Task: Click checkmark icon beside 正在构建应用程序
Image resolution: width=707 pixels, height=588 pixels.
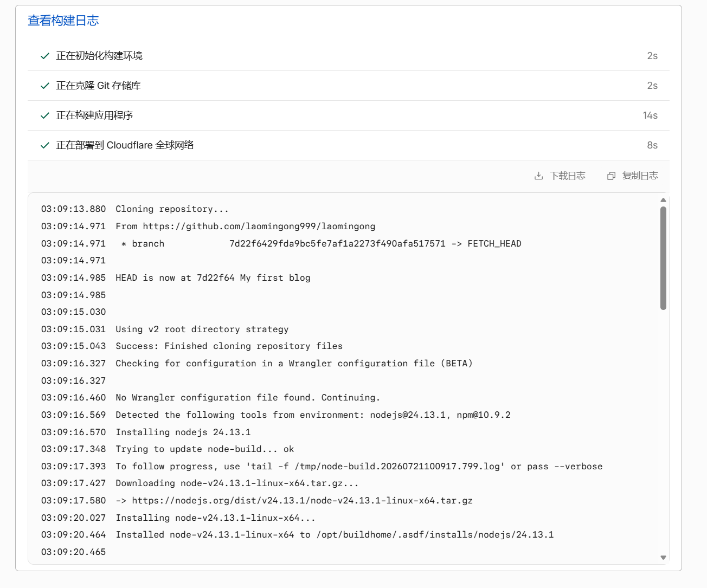Action: [45, 115]
